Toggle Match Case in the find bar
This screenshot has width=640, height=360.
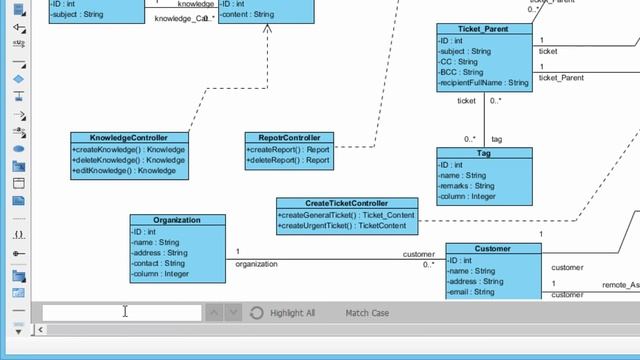click(x=367, y=313)
